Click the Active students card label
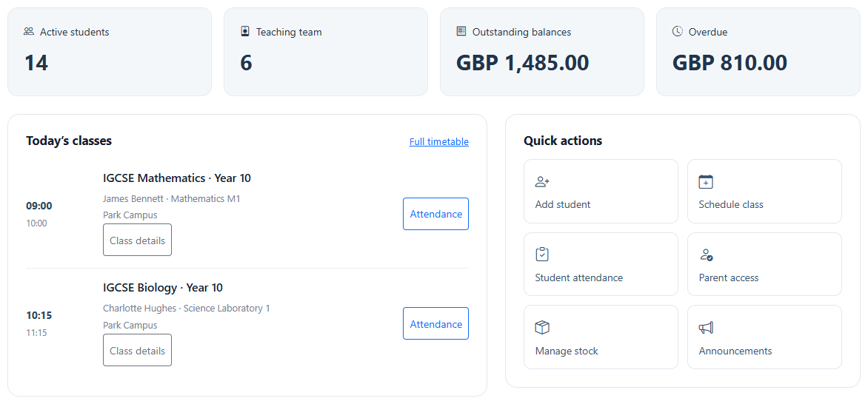 (x=75, y=32)
